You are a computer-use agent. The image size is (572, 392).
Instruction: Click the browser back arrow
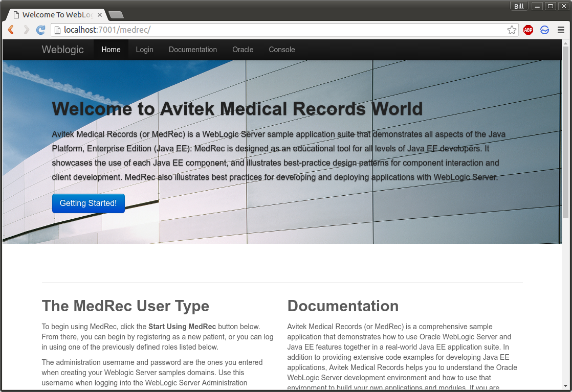point(11,30)
